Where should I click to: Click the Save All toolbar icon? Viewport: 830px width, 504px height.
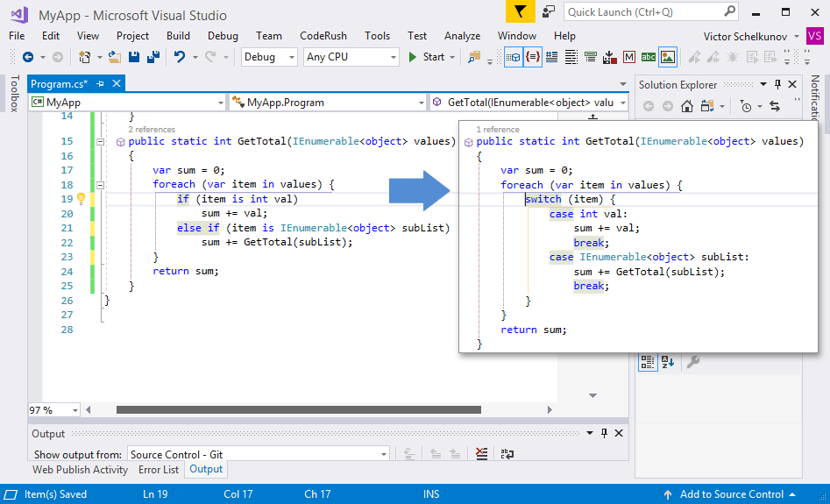(x=153, y=57)
